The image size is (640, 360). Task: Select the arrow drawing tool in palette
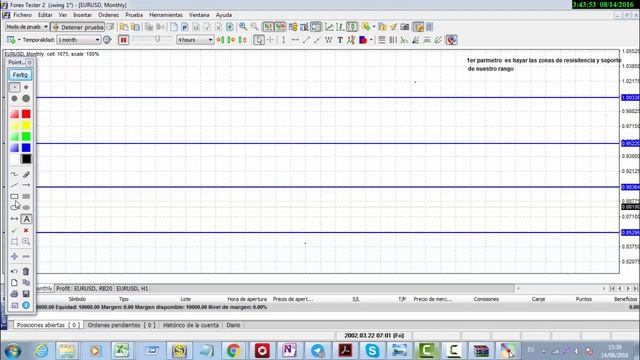point(26,185)
